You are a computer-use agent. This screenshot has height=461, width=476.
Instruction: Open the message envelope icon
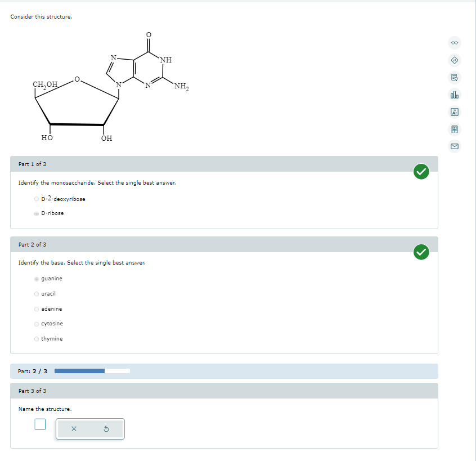[455, 146]
